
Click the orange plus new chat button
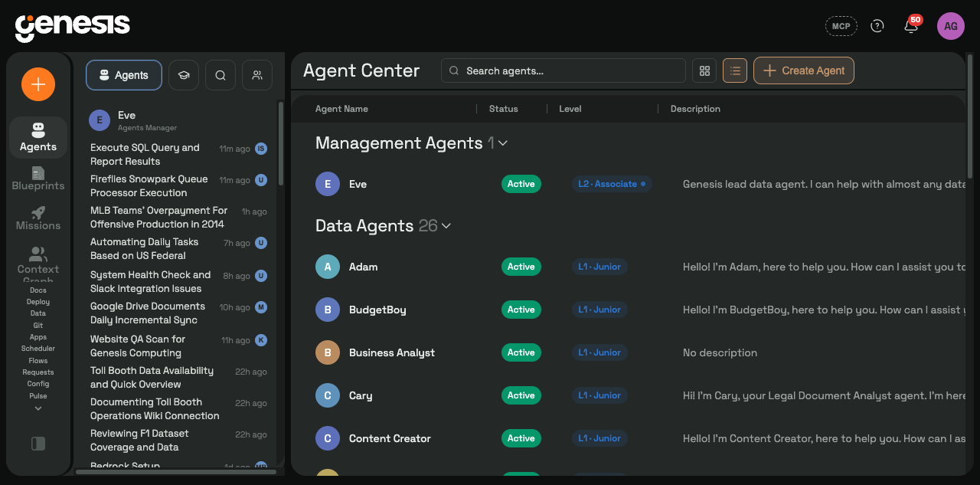[x=38, y=84]
